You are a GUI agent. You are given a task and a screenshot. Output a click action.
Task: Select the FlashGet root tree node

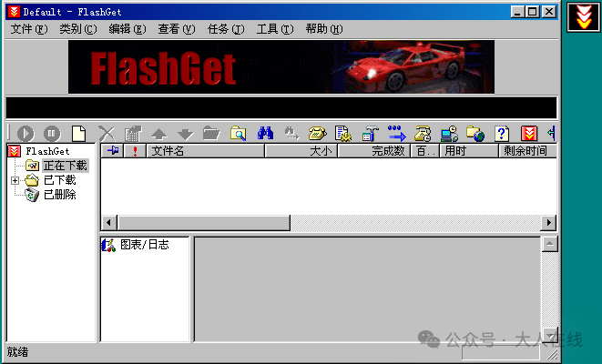pyautogui.click(x=47, y=151)
